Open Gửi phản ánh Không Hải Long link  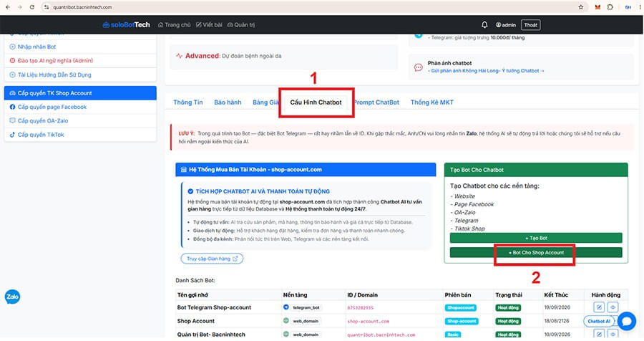point(486,71)
